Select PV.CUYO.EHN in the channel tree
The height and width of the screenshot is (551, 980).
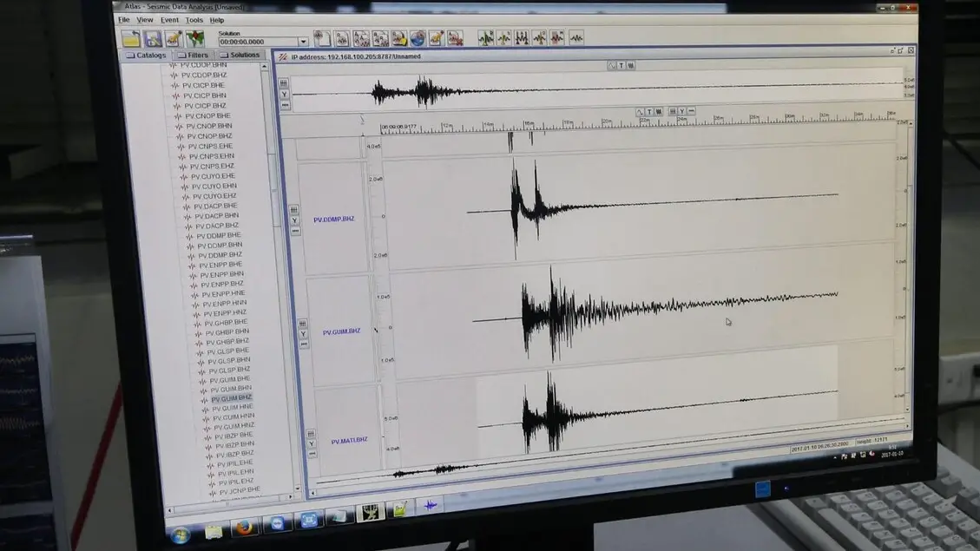214,187
